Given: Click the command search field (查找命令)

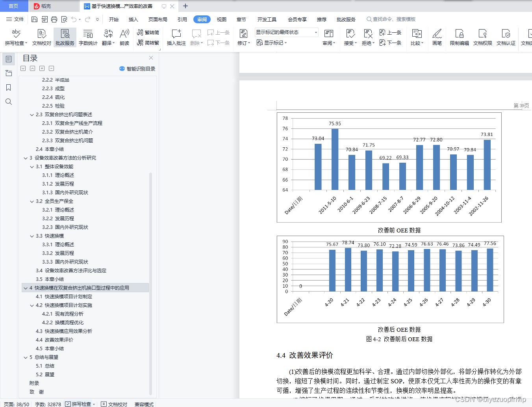Looking at the screenshot, I should (x=391, y=19).
